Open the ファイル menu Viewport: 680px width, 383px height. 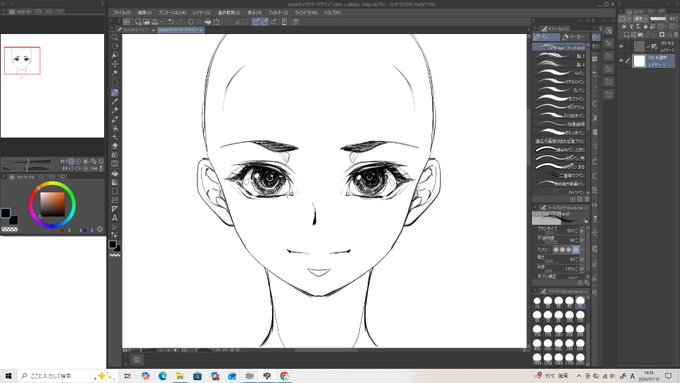click(x=122, y=13)
